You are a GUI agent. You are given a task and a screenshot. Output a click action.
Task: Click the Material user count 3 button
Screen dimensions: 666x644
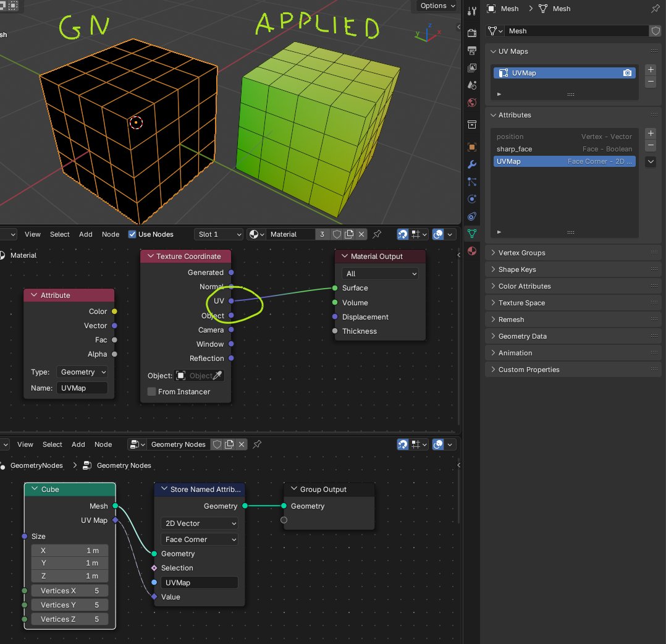point(322,234)
